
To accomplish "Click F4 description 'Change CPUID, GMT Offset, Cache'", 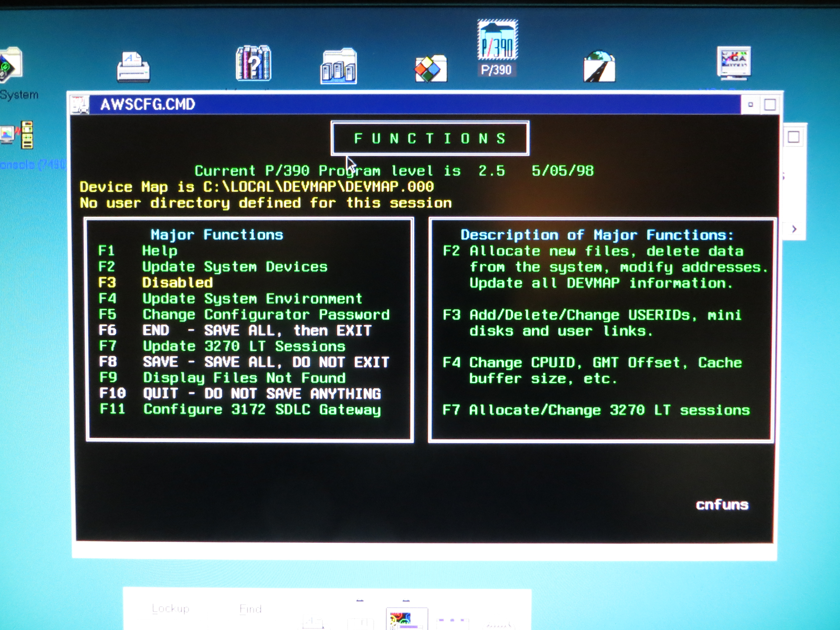I will click(606, 363).
